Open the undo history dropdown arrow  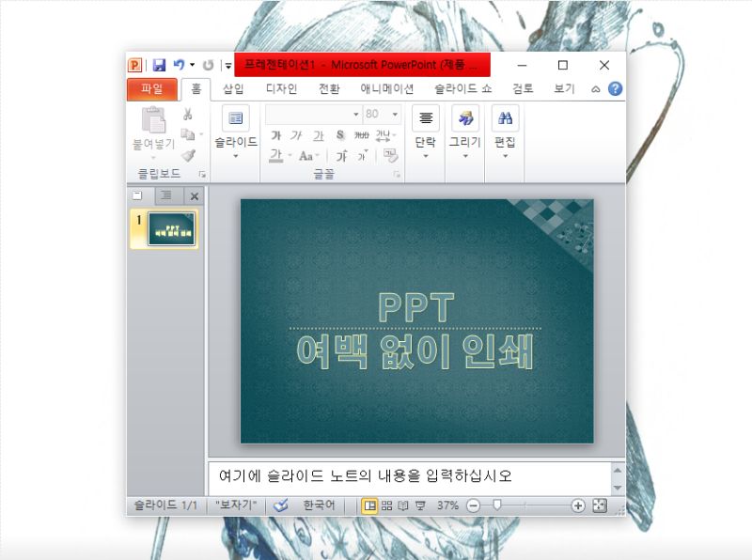tap(193, 65)
